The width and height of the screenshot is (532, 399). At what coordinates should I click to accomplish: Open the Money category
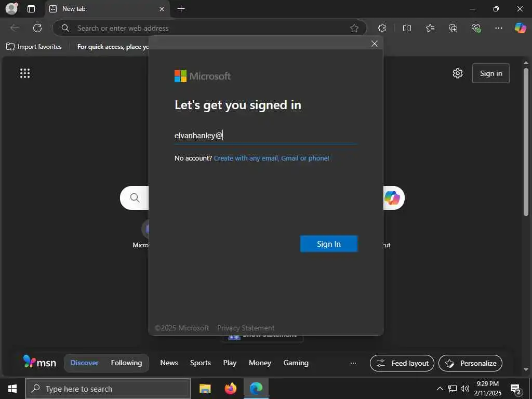click(x=260, y=363)
